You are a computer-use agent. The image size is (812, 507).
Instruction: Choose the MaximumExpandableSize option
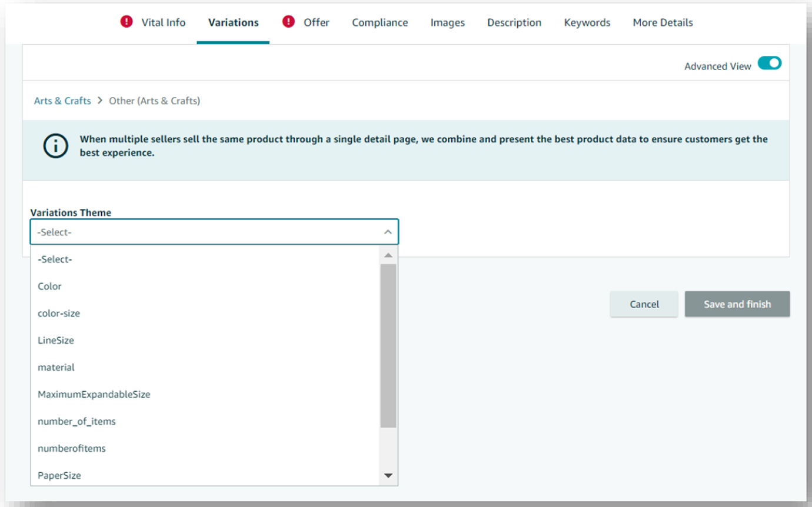(94, 395)
